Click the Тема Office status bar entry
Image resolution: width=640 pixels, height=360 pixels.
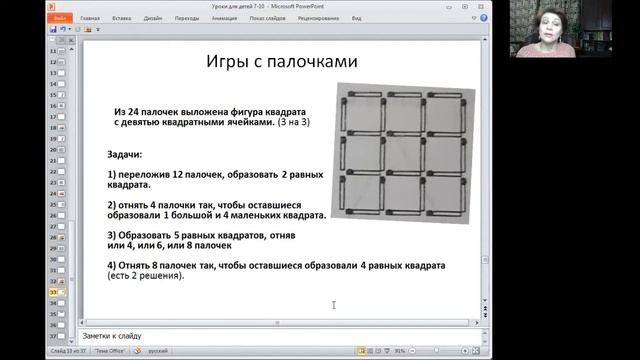pos(109,351)
